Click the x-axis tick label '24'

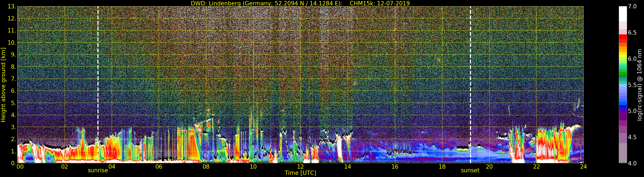[583, 167]
